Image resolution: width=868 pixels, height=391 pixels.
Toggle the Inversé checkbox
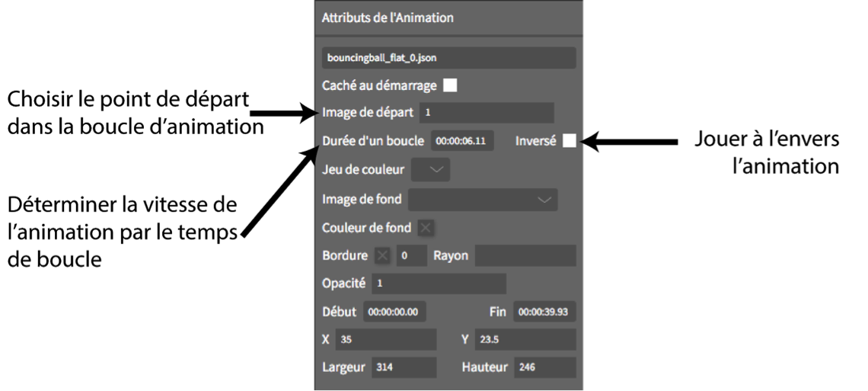pos(569,141)
